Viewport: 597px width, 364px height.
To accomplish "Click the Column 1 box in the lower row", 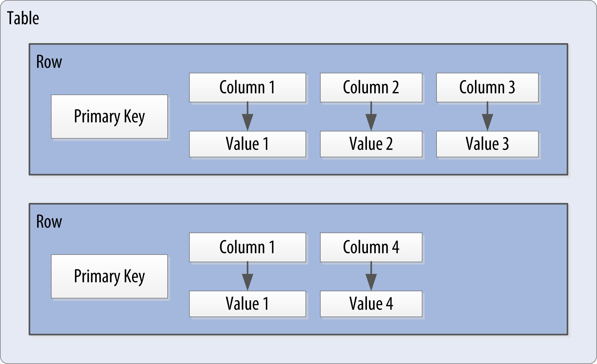I will click(247, 247).
